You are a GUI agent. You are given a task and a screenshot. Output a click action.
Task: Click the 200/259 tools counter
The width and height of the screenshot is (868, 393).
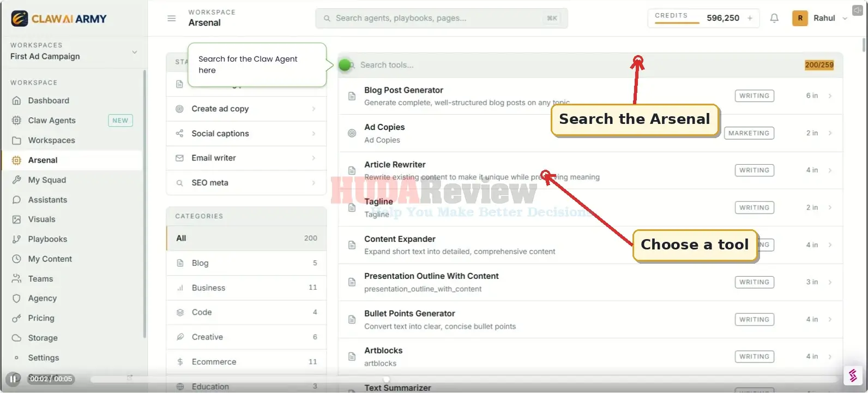click(x=819, y=65)
